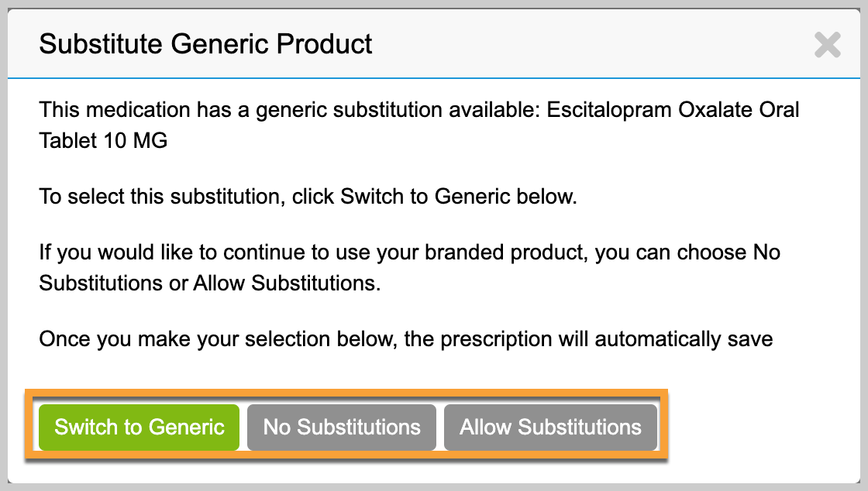This screenshot has width=868, height=491.
Task: Click the dialog title 'Substitute Generic Product'
Action: pos(205,44)
